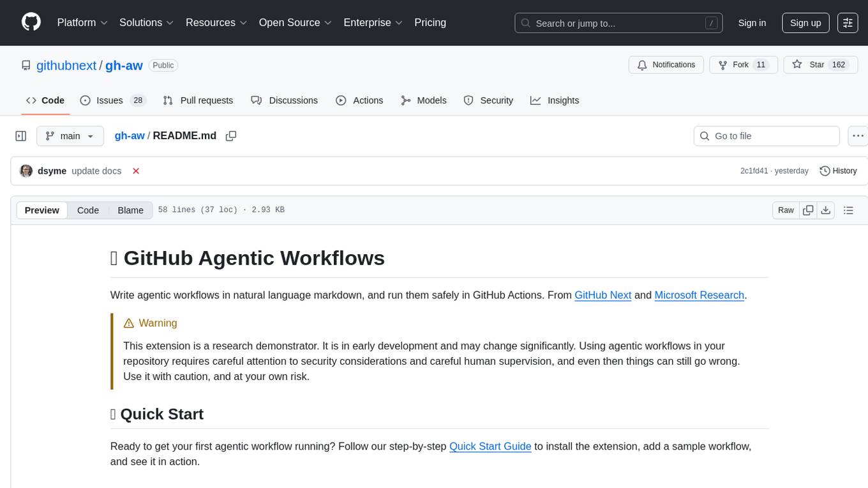Open the update docs commit message
The image size is (868, 488).
click(x=96, y=171)
